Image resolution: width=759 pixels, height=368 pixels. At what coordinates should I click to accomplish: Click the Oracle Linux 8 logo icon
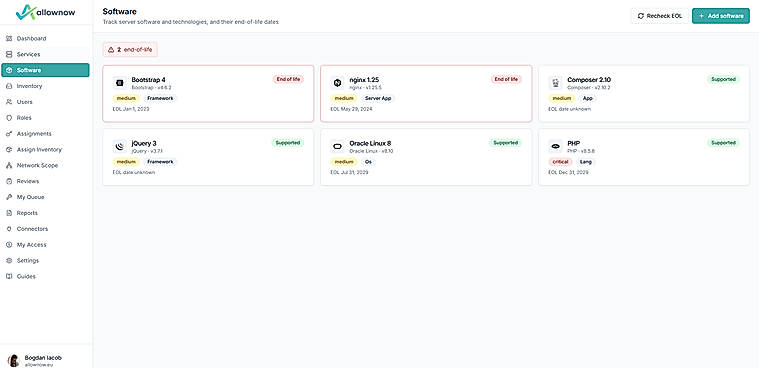click(337, 146)
